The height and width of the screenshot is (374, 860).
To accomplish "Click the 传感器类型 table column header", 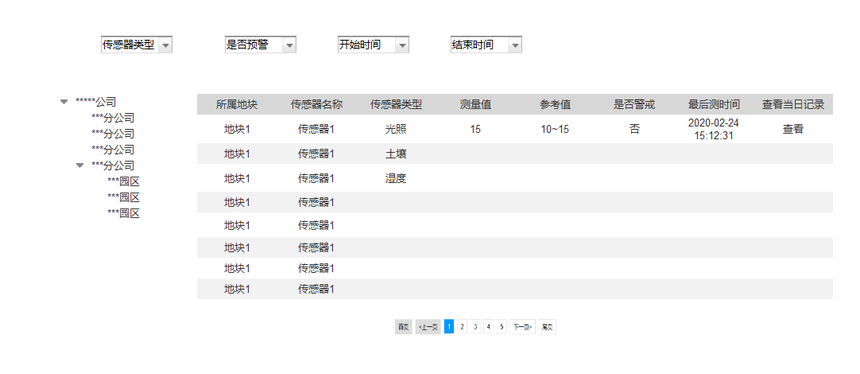I will 396,104.
